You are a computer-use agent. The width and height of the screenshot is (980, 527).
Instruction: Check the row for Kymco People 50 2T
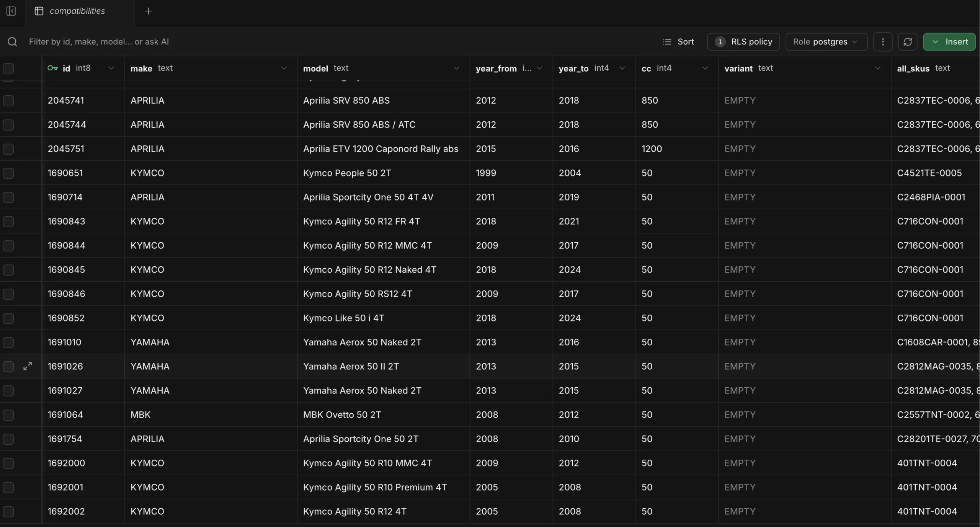[8, 173]
